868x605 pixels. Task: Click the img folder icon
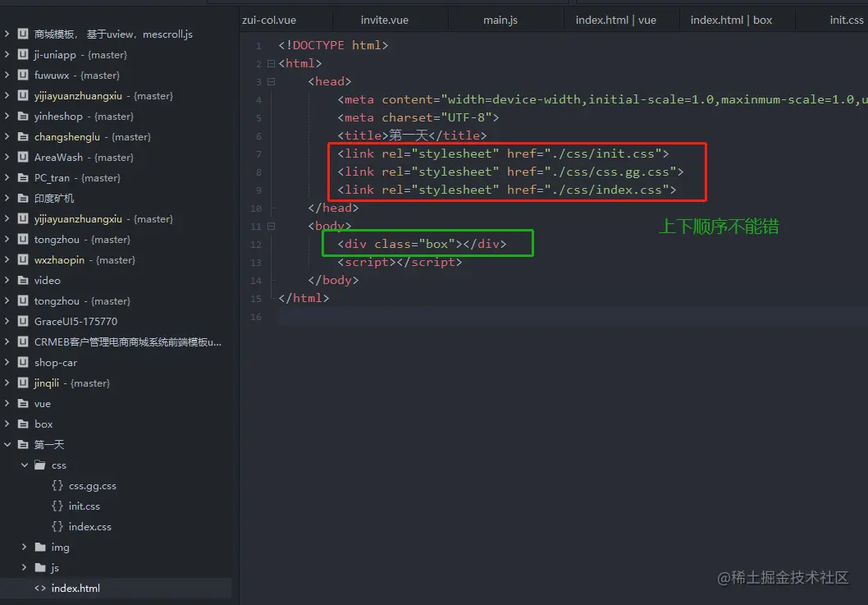(40, 547)
